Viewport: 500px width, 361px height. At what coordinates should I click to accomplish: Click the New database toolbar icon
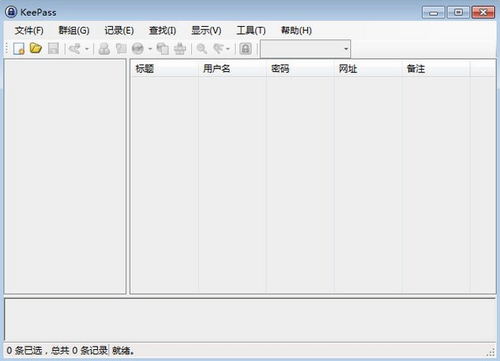(19, 49)
